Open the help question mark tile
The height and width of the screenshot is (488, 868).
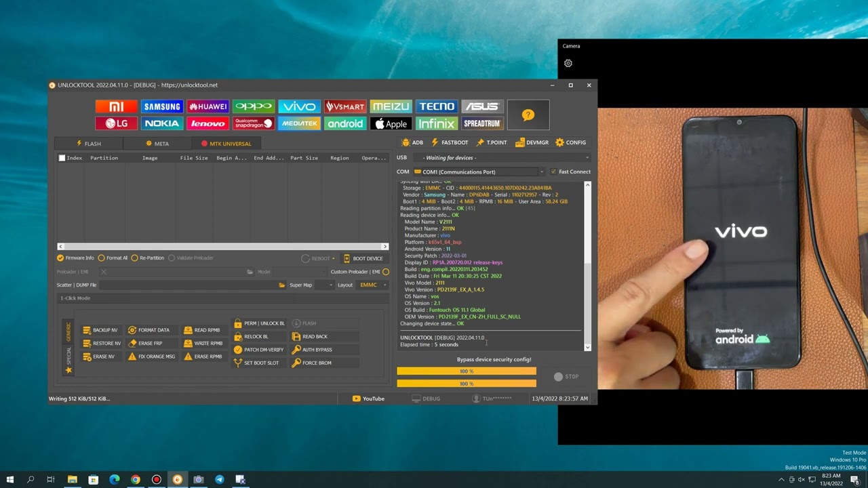[528, 115]
